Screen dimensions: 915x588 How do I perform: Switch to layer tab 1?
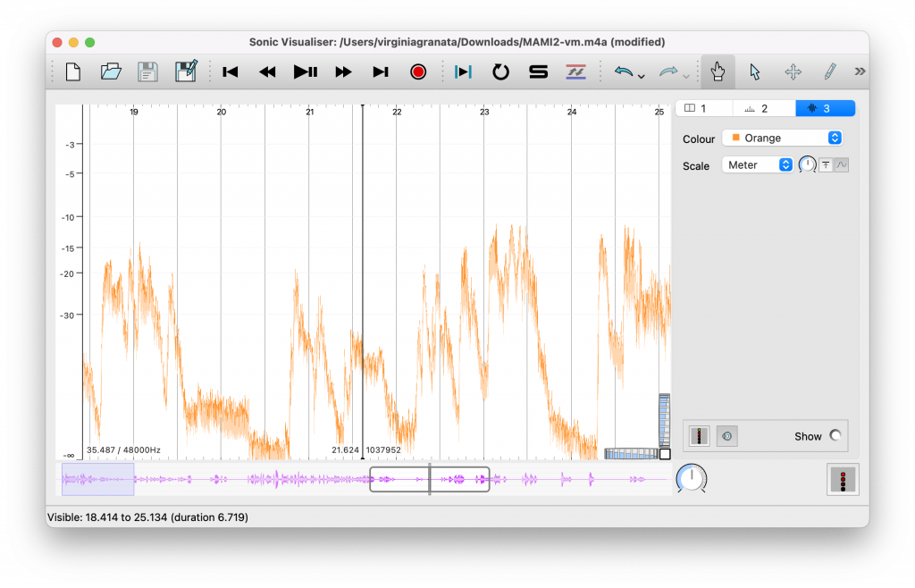704,108
